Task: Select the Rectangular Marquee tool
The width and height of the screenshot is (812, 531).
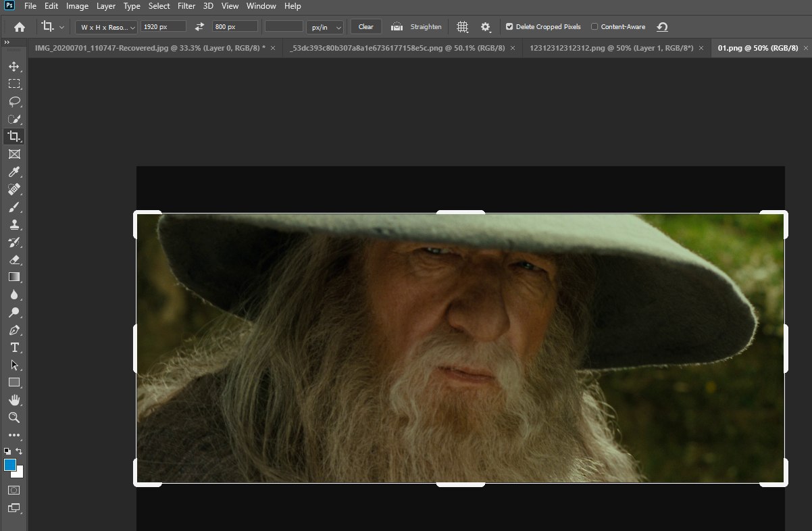Action: pos(14,84)
